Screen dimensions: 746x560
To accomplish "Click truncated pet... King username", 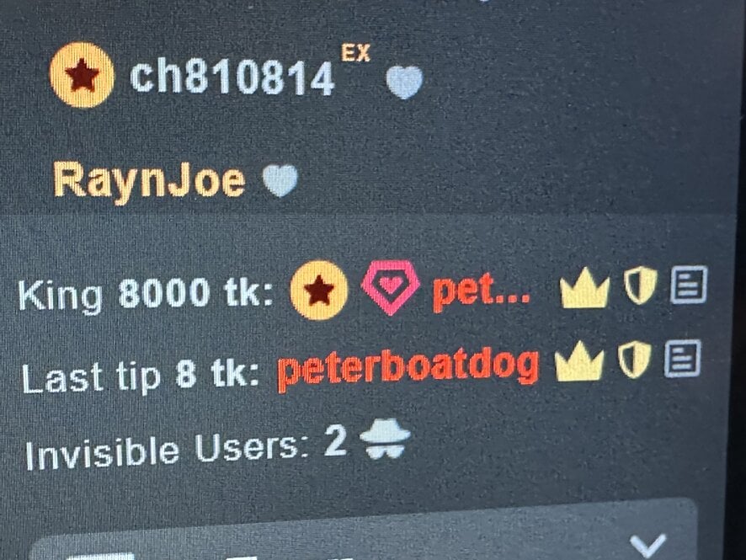I will 481,291.
